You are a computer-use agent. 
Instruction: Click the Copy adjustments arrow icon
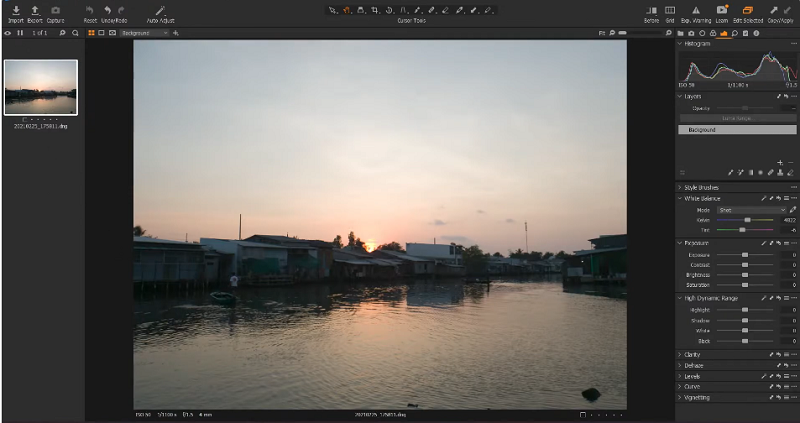pyautogui.click(x=774, y=10)
